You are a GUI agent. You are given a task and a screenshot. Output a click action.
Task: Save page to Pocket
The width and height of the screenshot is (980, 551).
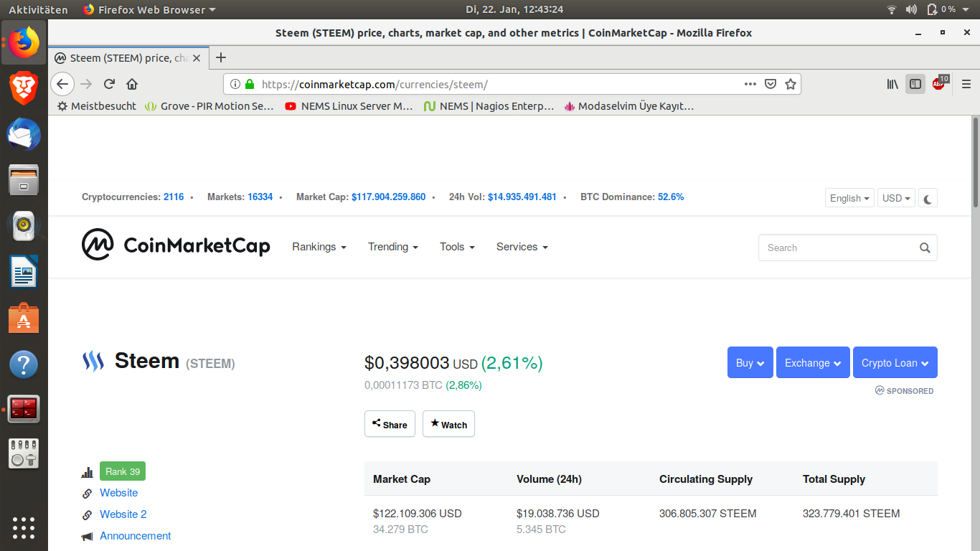click(x=771, y=84)
